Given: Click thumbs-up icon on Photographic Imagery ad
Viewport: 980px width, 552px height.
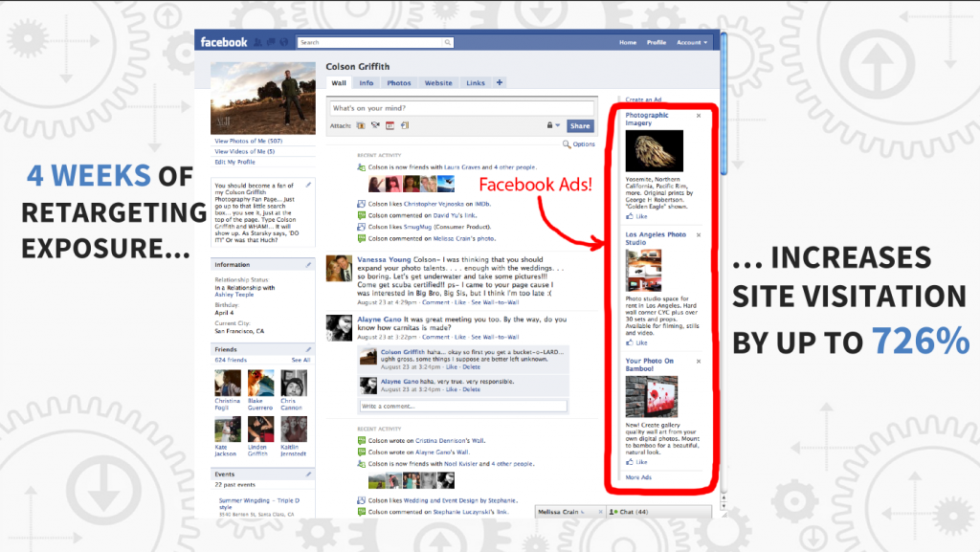Looking at the screenshot, I should pyautogui.click(x=630, y=216).
